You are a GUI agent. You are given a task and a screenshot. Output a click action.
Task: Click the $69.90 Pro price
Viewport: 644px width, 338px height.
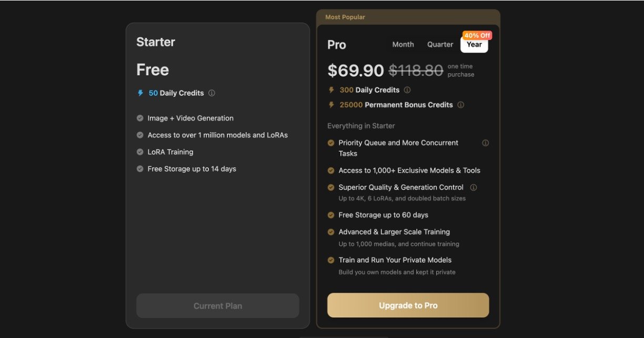click(355, 71)
